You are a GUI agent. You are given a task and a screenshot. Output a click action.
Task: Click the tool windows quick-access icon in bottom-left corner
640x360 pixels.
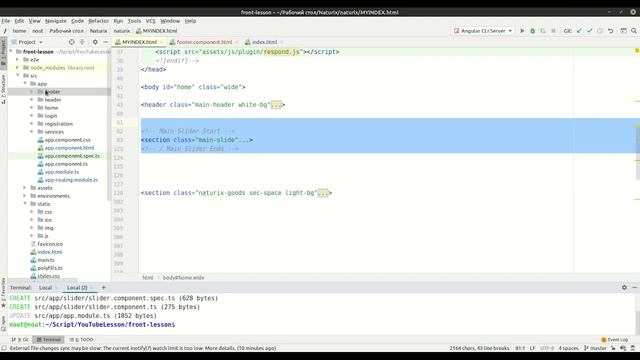[4, 348]
